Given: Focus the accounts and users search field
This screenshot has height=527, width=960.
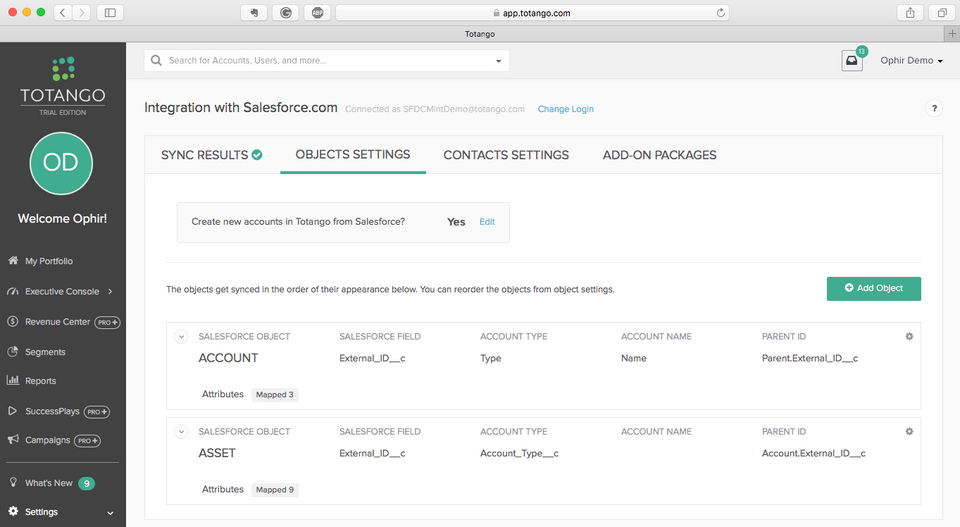Looking at the screenshot, I should (326, 61).
